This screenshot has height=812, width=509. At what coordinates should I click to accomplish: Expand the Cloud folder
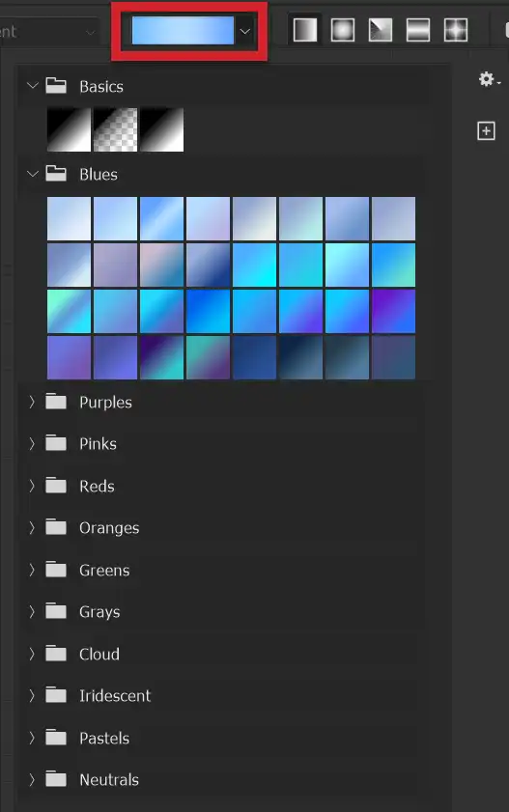32,654
